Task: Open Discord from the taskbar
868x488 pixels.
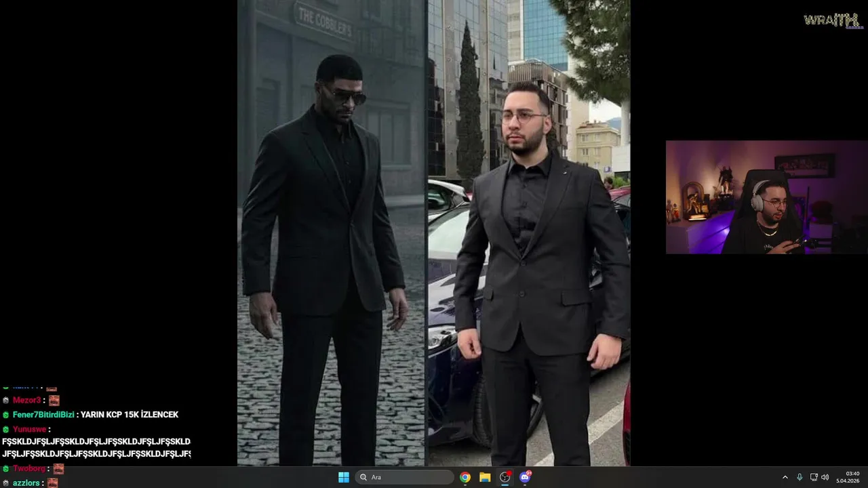Action: click(525, 477)
